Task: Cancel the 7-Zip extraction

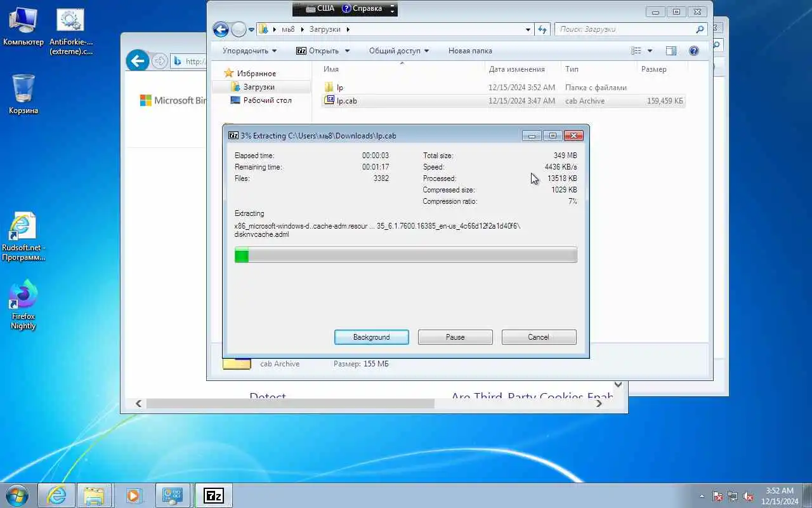Action: (x=539, y=337)
